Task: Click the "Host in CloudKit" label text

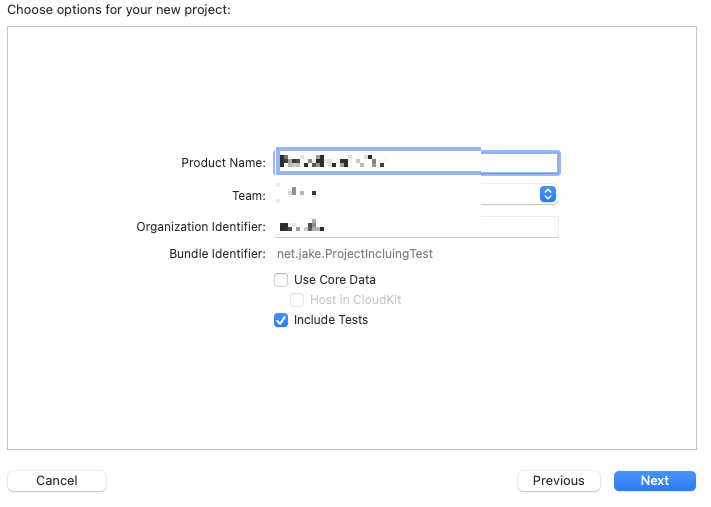Action: click(355, 300)
